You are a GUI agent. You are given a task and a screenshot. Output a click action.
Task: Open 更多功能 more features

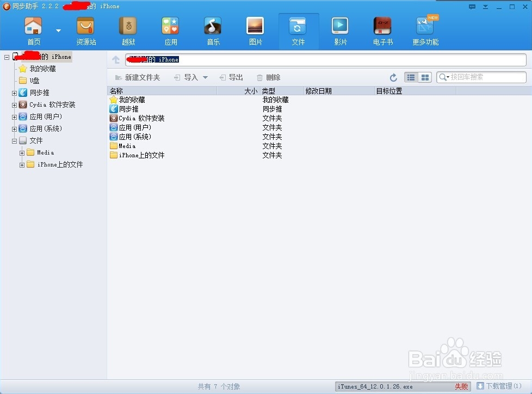[x=425, y=31]
